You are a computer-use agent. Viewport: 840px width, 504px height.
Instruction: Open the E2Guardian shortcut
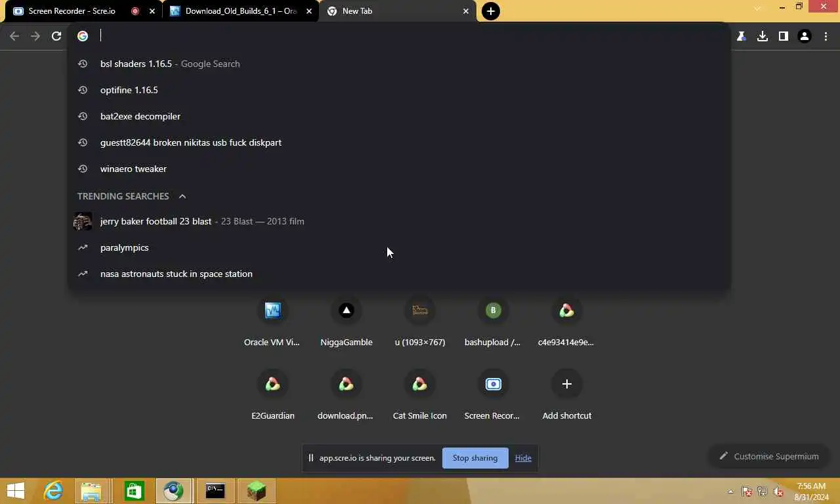272,395
